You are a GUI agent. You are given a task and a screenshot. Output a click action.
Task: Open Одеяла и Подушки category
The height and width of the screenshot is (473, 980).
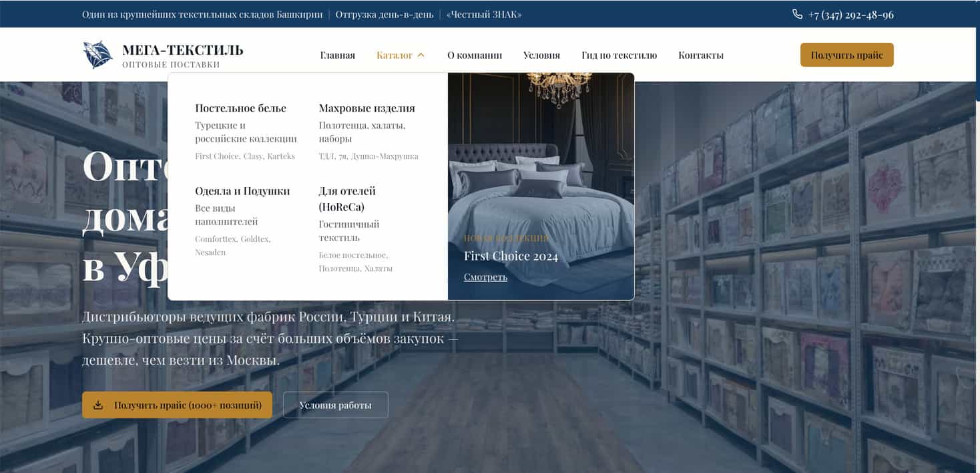(x=242, y=191)
